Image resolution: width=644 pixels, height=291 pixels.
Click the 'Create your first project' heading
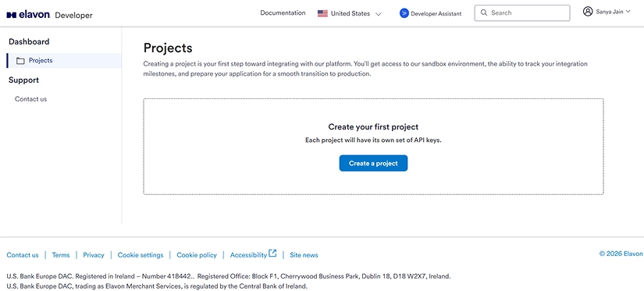373,127
